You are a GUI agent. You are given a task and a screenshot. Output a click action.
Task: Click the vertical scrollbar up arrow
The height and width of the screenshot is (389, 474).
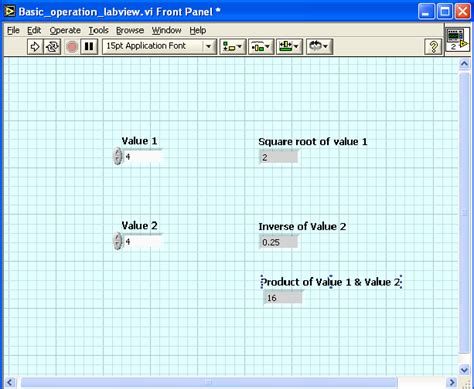point(464,64)
